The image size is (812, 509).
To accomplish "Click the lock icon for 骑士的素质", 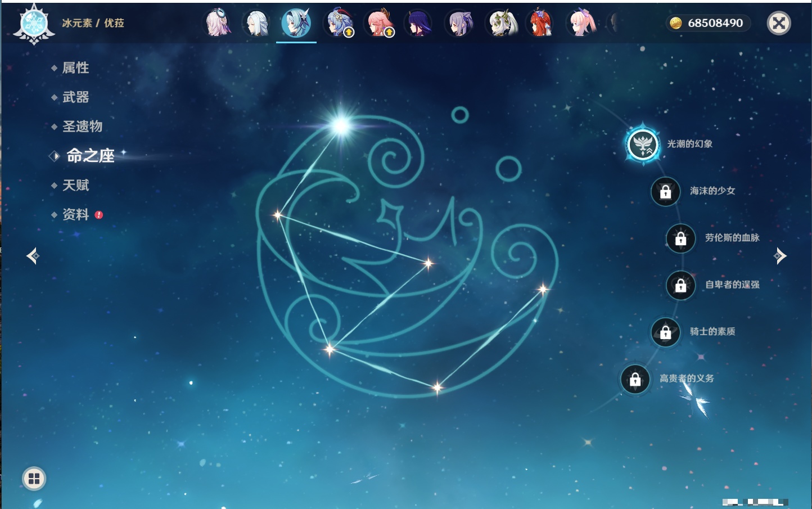I will [666, 332].
